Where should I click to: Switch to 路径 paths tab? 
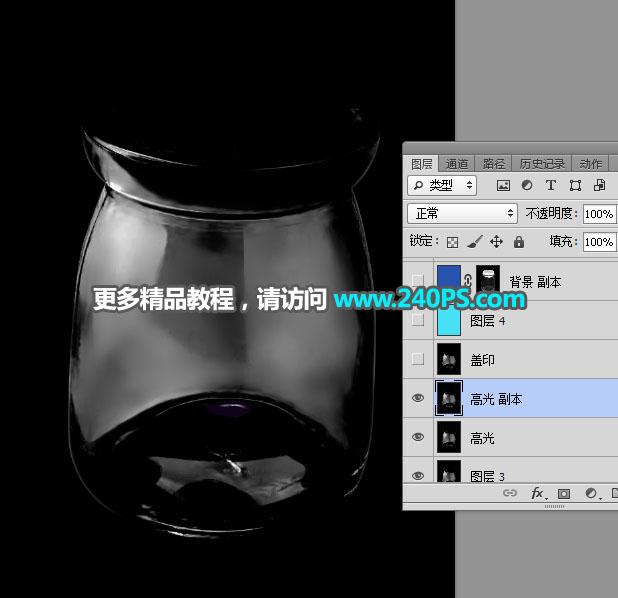[493, 164]
